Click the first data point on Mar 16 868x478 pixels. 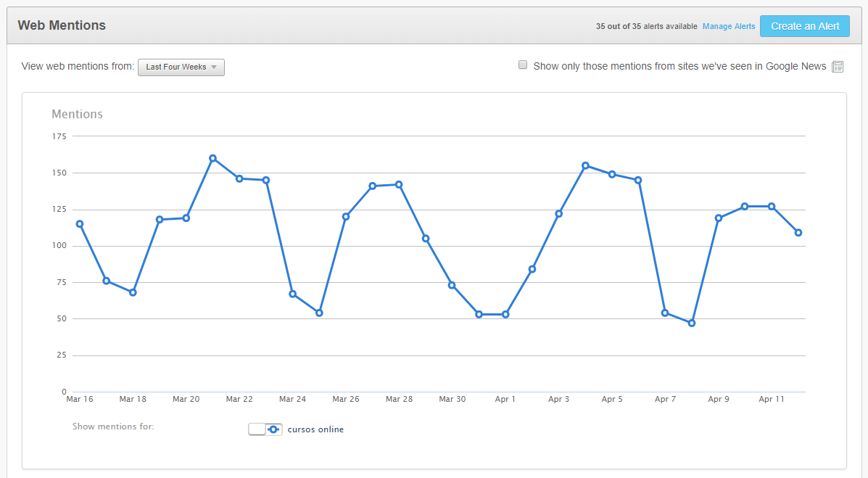80,223
